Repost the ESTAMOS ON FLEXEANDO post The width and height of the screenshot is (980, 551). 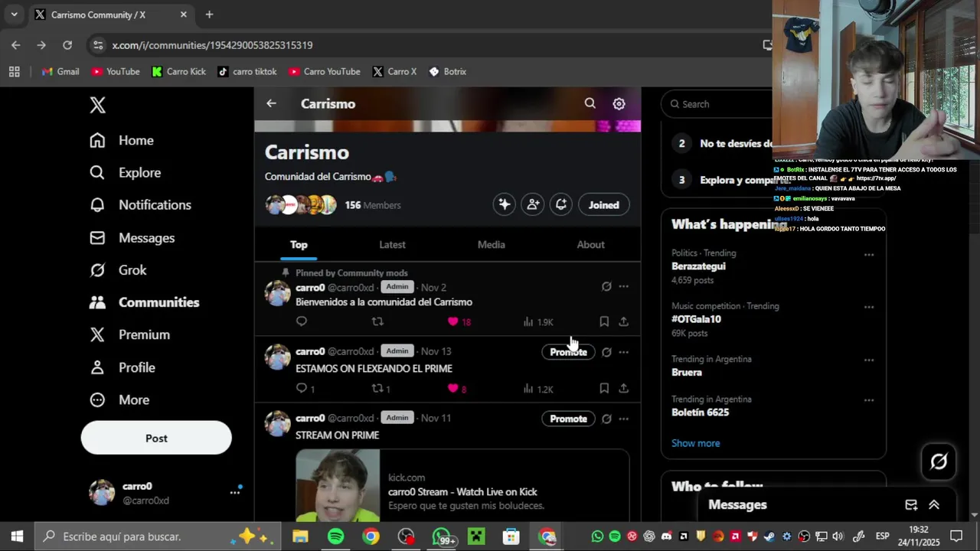(x=381, y=389)
